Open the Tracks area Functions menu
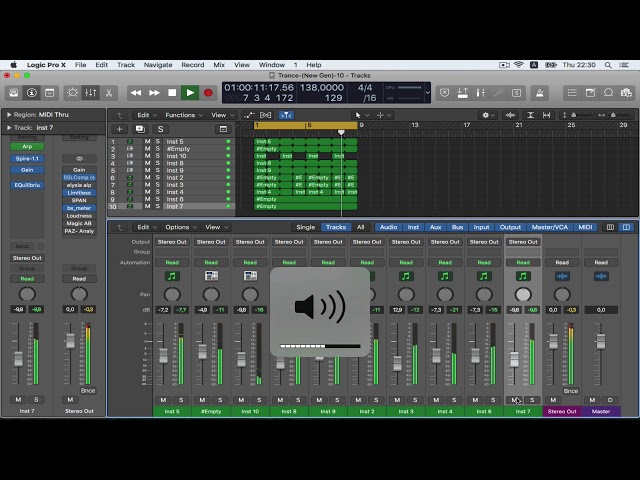This screenshot has width=640, height=480. pos(183,116)
